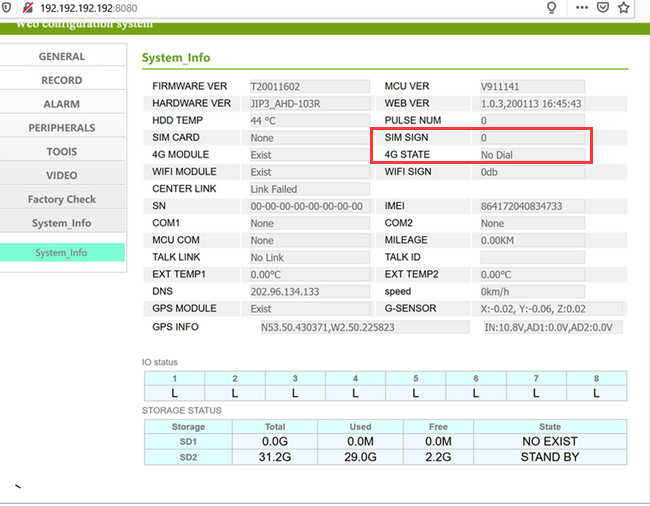
Task: Click the GPS MODULE value Exist
Action: pos(310,309)
